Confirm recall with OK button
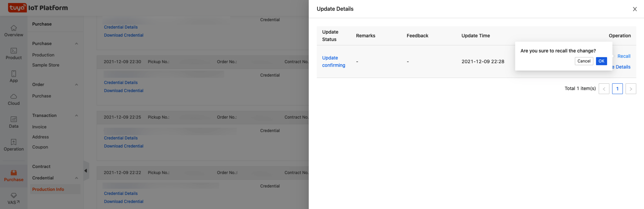644x209 pixels. click(x=601, y=61)
